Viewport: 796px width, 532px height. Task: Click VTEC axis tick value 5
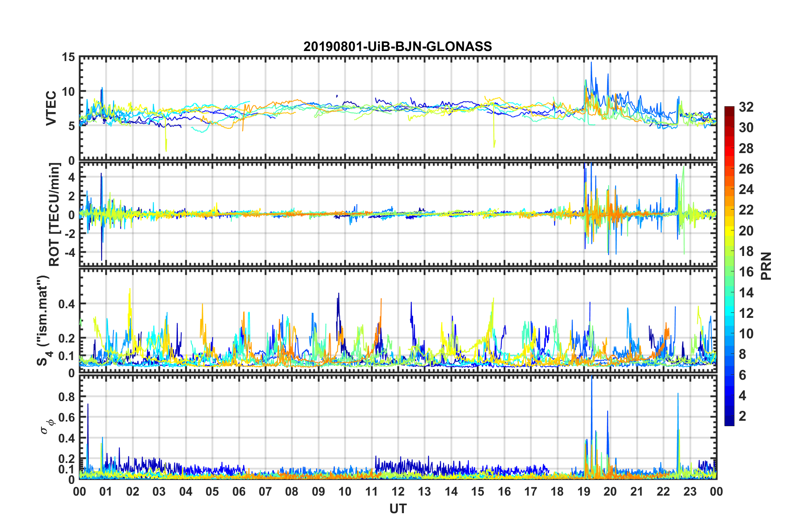point(72,126)
